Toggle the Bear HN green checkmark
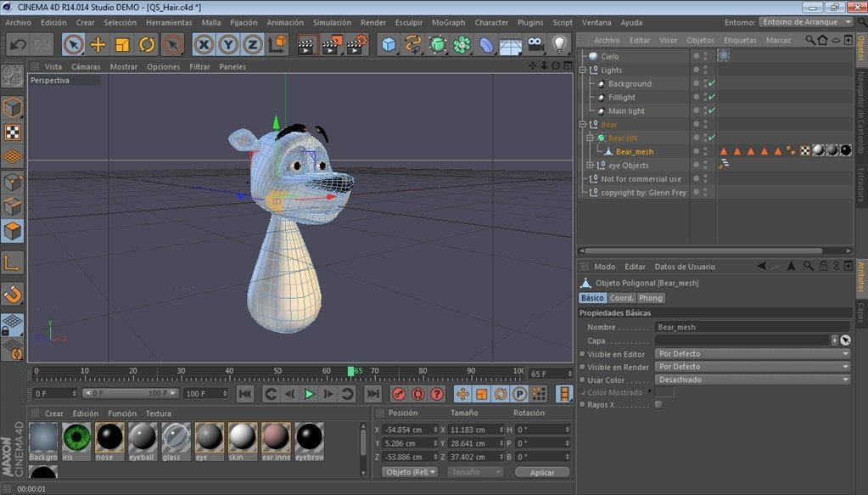This screenshot has height=495, width=868. pos(712,138)
